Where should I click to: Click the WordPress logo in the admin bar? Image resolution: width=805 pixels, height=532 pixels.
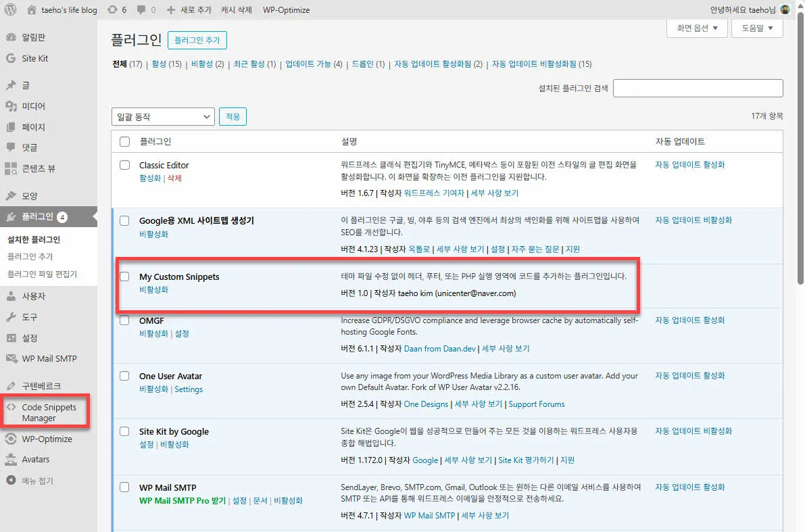9,9
